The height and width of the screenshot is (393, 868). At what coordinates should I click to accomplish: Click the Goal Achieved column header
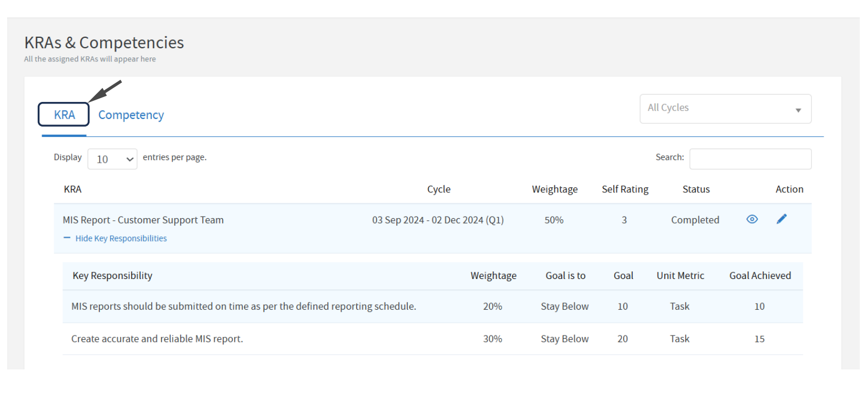coord(759,276)
